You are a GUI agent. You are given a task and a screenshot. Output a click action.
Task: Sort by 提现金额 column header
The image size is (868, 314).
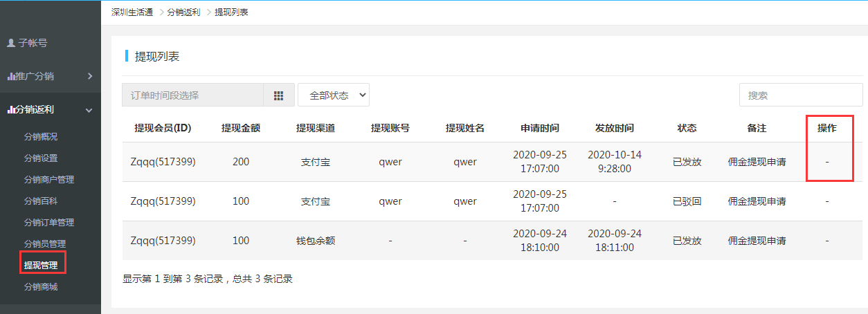coord(241,128)
